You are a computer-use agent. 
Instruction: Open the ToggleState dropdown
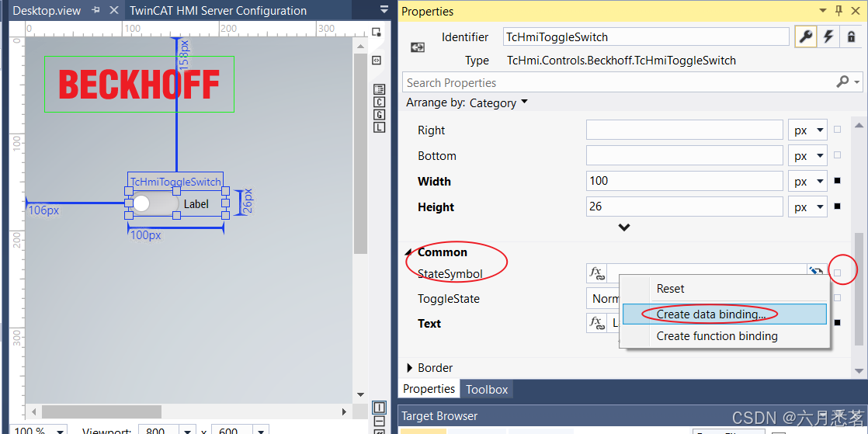click(x=601, y=298)
